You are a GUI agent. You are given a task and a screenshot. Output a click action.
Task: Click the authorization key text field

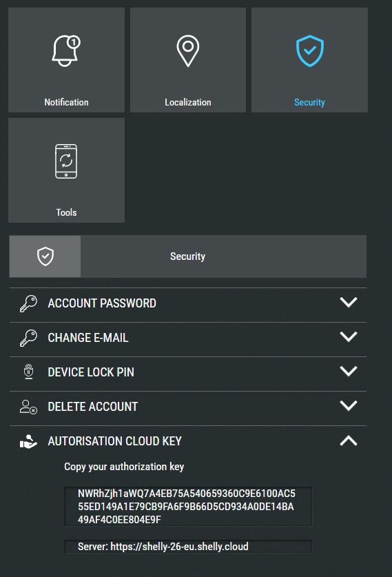(188, 507)
